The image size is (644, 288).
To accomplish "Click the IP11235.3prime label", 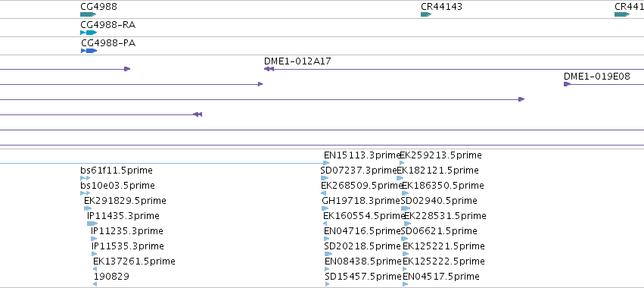I will point(127,231).
